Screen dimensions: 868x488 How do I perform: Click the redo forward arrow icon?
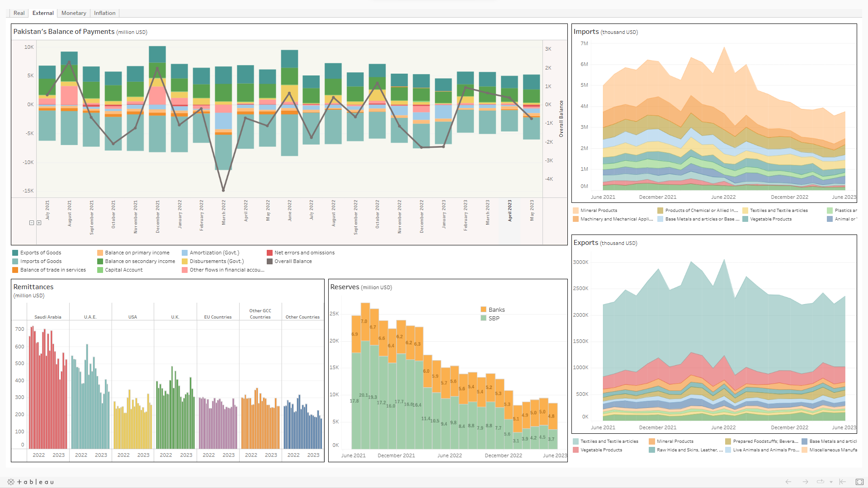point(805,482)
